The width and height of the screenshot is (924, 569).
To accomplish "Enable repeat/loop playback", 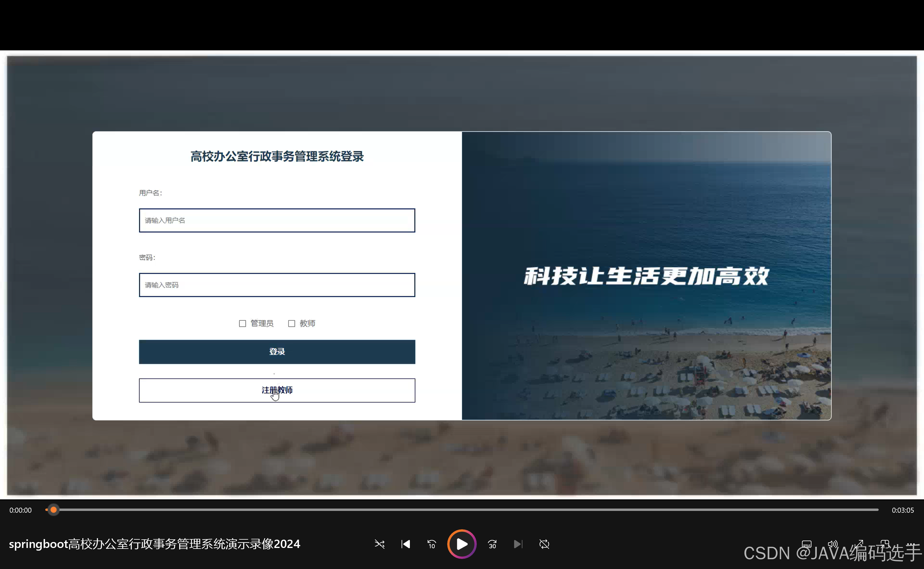I will coord(544,544).
